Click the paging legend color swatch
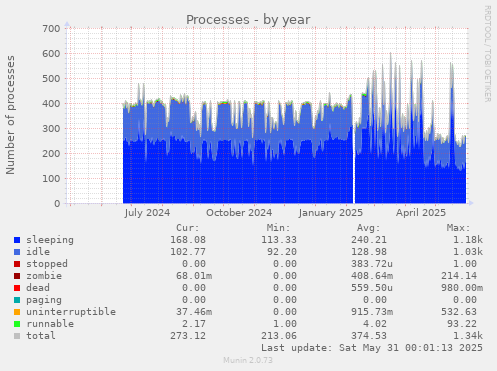This screenshot has width=497, height=371. point(17,300)
